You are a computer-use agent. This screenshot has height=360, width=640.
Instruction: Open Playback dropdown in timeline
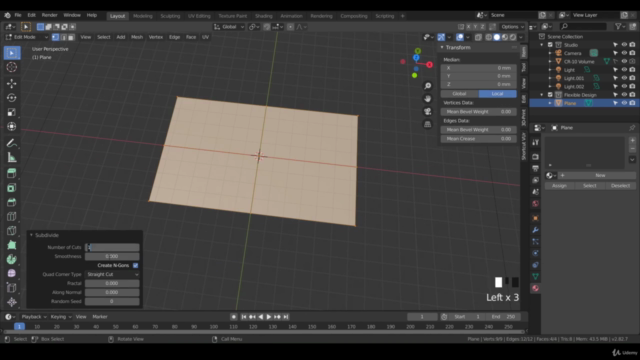33,317
